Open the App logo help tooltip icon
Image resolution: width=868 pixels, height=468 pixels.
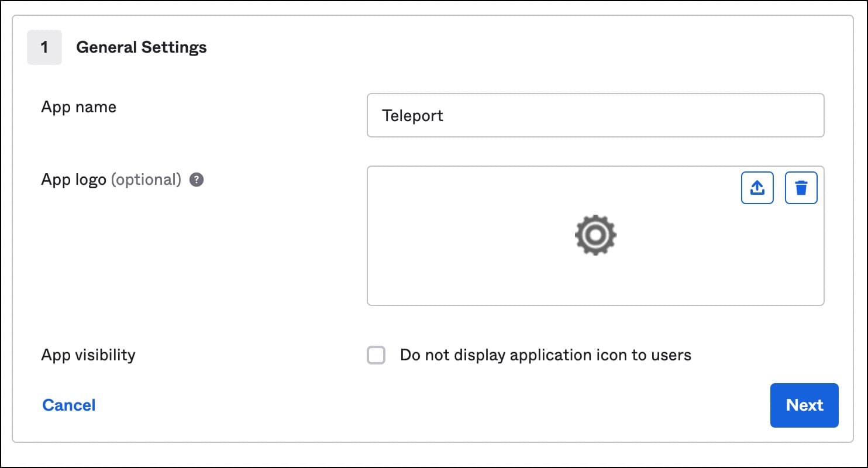[x=197, y=180]
